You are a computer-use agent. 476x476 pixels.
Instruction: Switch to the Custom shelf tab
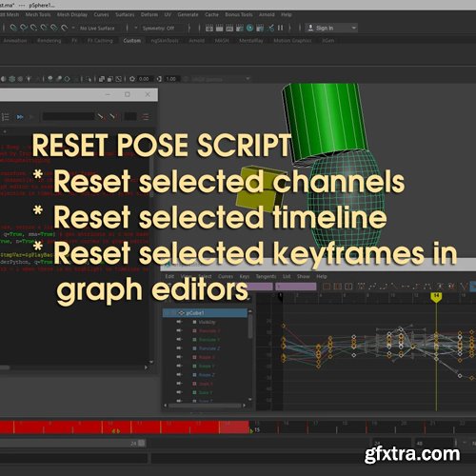pyautogui.click(x=132, y=41)
